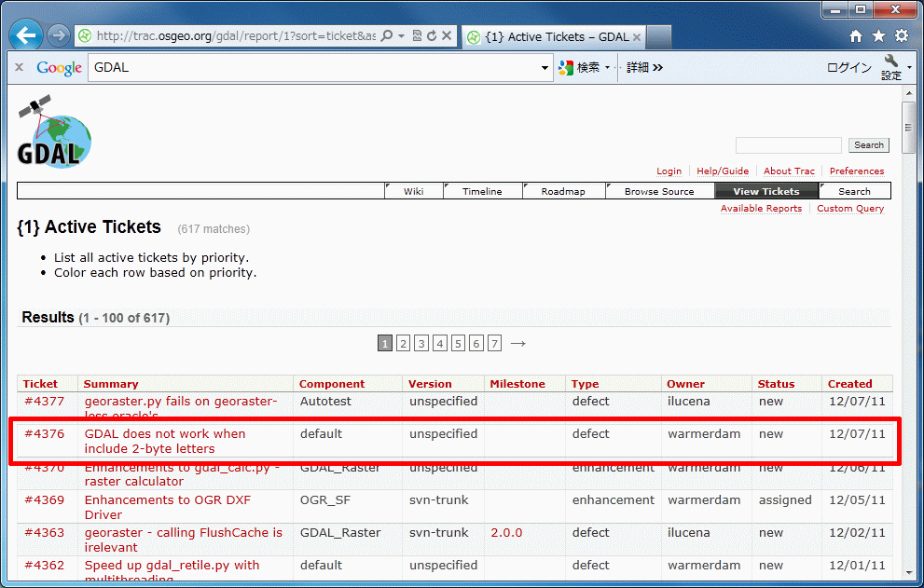Image resolution: width=924 pixels, height=588 pixels.
Task: Expand Google toolbar more options chevron
Action: (657, 67)
